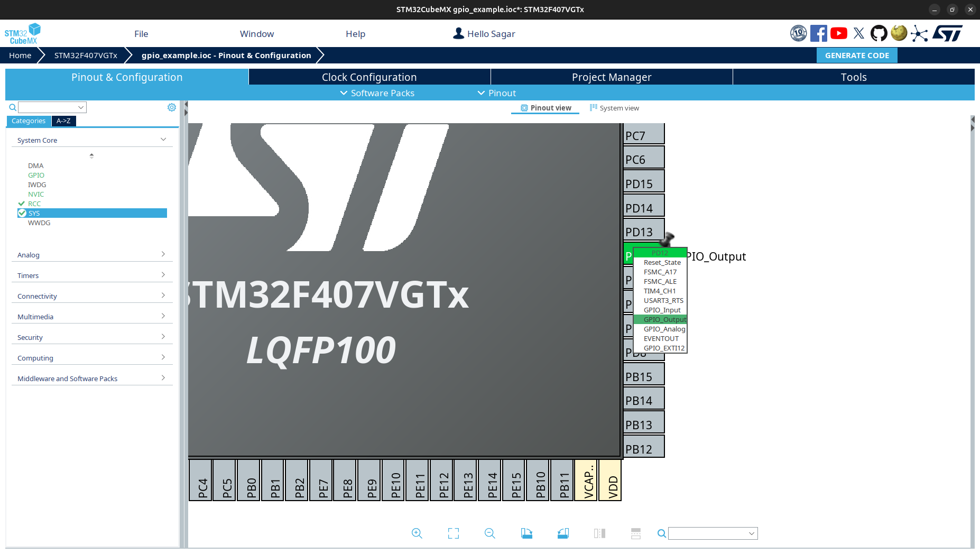Screen dimensions: 980x554
Task: Rotate the chip counter-clockwise
Action: pyautogui.click(x=563, y=533)
